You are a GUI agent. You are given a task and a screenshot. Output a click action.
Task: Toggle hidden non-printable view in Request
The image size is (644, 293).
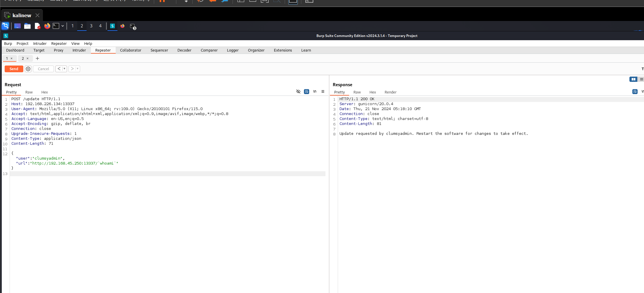point(298,91)
